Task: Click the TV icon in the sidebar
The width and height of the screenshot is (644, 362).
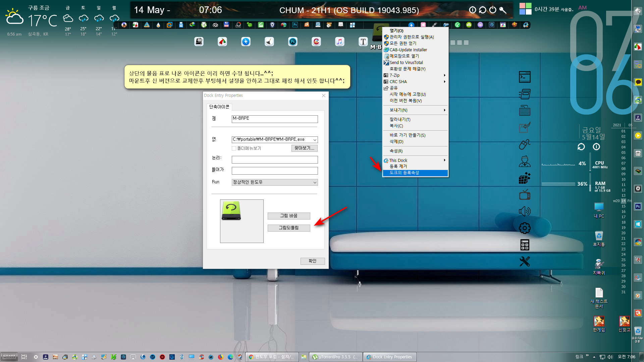Action: (x=525, y=194)
